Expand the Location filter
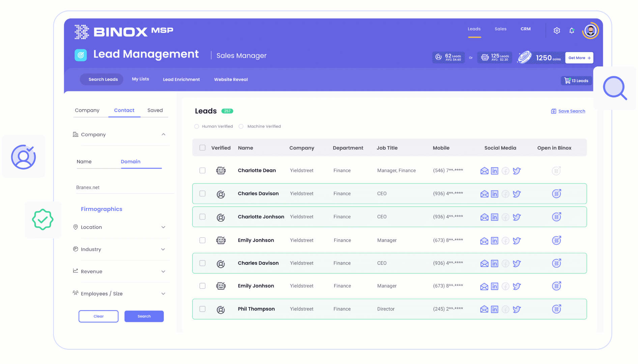Viewport: 638px width, 364px height. 163,227
